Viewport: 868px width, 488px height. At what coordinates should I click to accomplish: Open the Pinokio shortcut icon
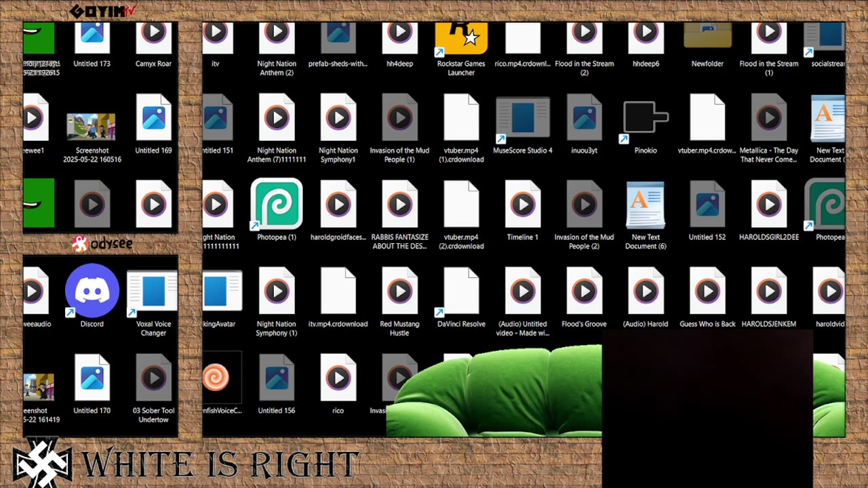click(x=646, y=118)
